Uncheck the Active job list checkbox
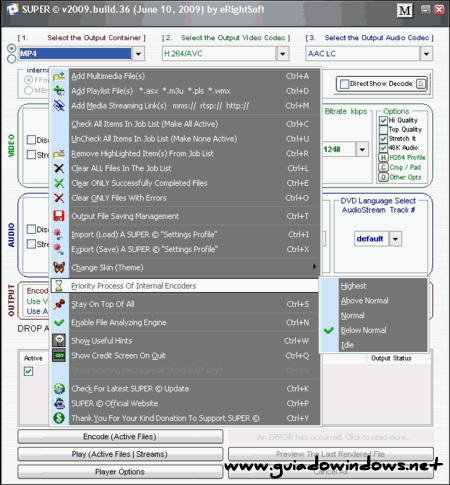The width and height of the screenshot is (450, 485). [x=29, y=371]
